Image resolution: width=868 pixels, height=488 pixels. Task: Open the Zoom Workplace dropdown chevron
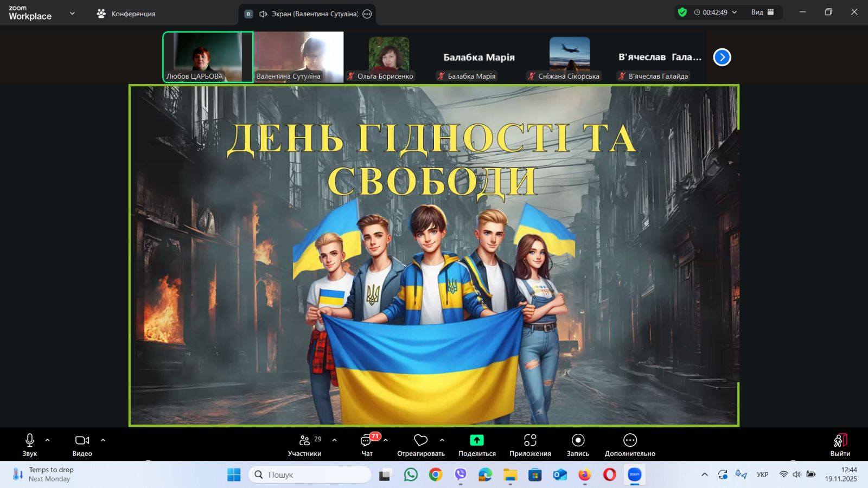click(x=72, y=14)
